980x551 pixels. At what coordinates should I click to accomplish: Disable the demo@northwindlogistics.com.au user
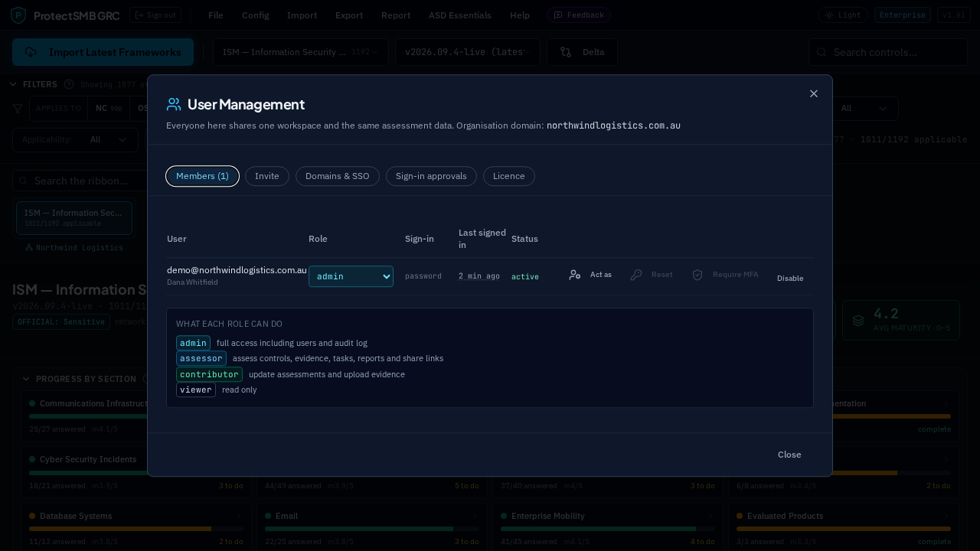point(790,279)
